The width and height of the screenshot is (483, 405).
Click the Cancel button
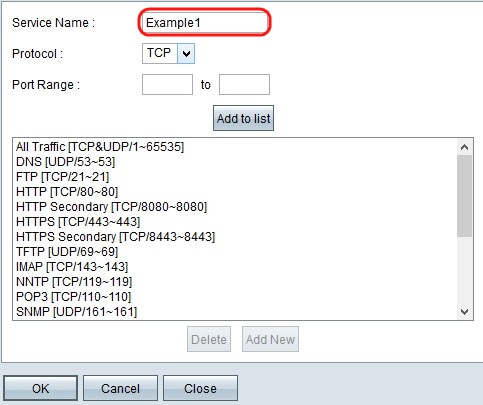[120, 388]
